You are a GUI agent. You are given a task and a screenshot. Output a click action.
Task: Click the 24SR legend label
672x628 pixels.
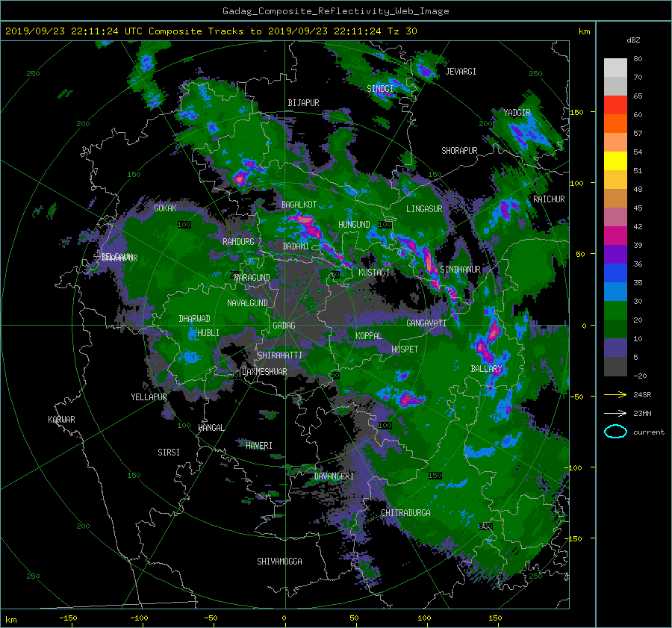642,395
